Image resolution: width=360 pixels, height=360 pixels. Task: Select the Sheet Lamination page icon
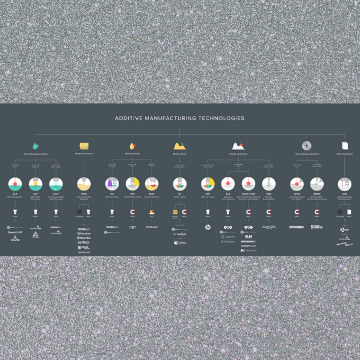pyautogui.click(x=345, y=146)
